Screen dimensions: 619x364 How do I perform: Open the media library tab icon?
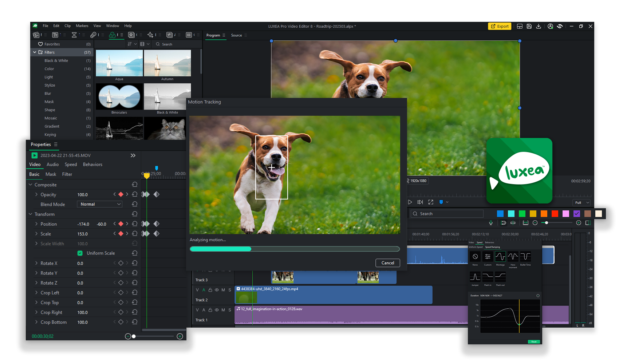(x=36, y=35)
